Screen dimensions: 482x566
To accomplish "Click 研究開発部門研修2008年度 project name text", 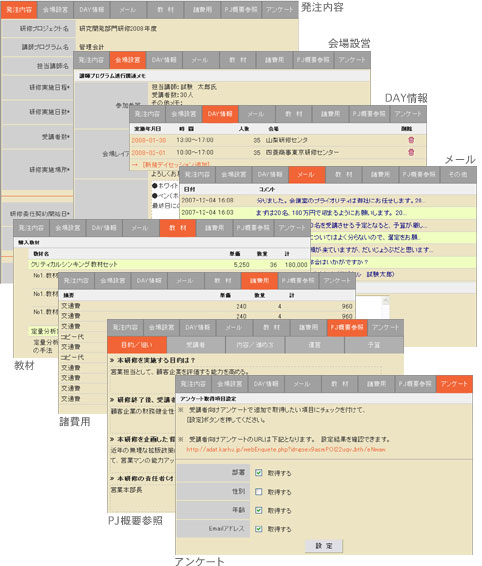I will pyautogui.click(x=118, y=29).
